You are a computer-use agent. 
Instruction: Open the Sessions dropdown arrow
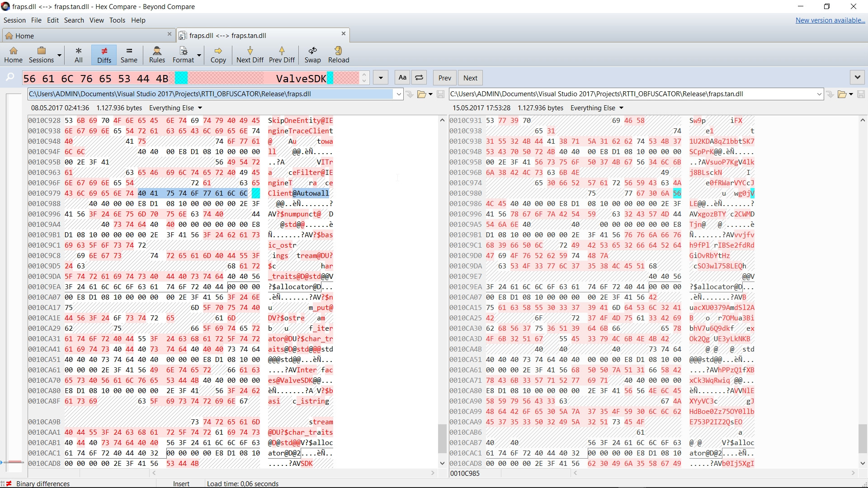coord(59,55)
